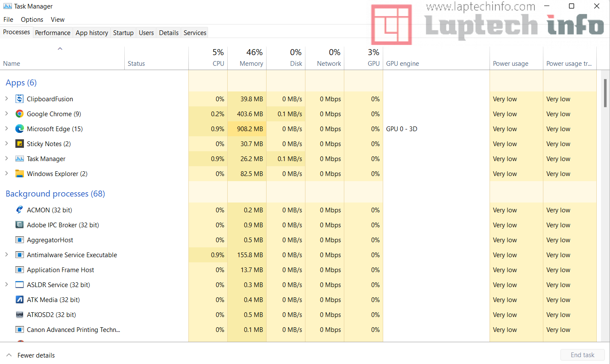This screenshot has width=610, height=364.
Task: Open the File menu
Action: coord(8,20)
